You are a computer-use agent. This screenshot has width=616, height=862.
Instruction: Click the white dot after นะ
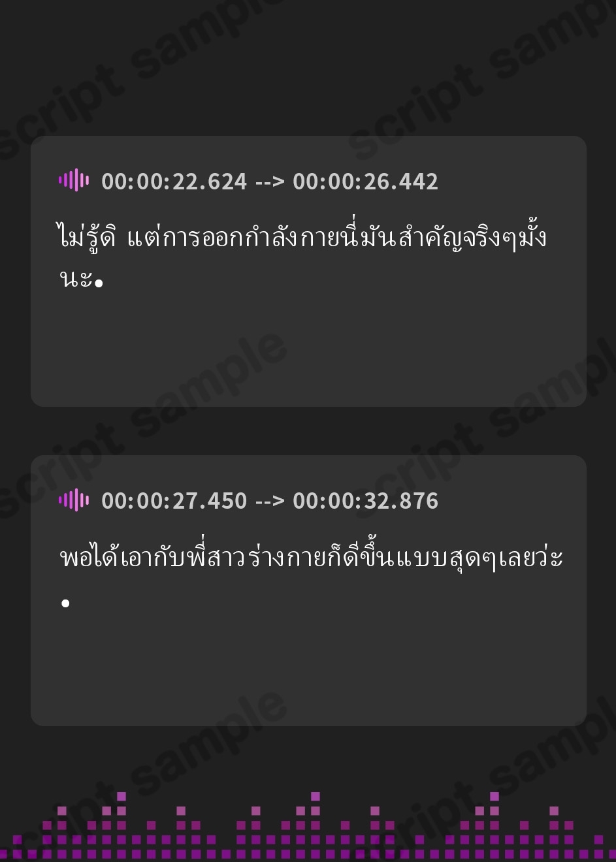point(99,283)
